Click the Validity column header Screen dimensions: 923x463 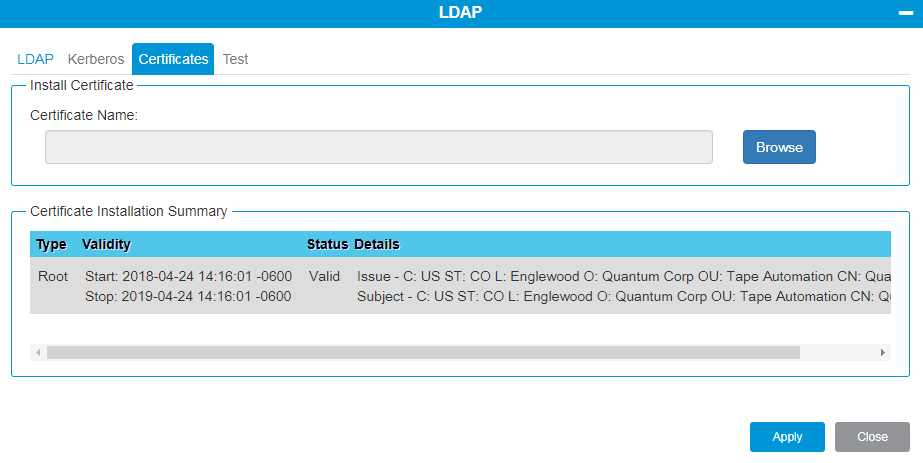tap(106, 245)
